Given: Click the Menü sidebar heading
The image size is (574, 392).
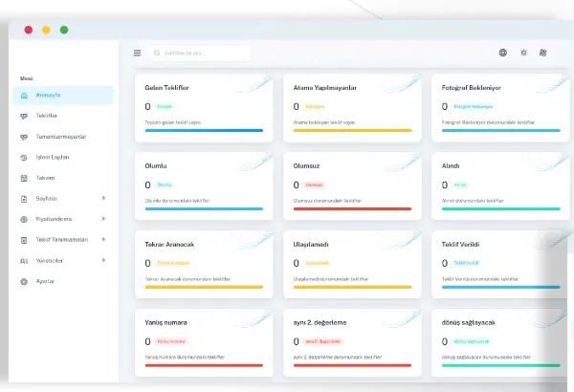Looking at the screenshot, I should click(27, 78).
